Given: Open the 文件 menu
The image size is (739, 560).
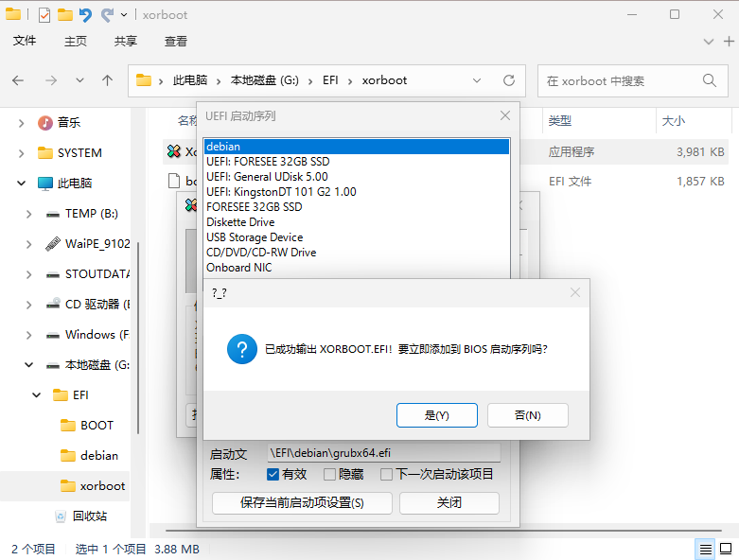Looking at the screenshot, I should (25, 41).
